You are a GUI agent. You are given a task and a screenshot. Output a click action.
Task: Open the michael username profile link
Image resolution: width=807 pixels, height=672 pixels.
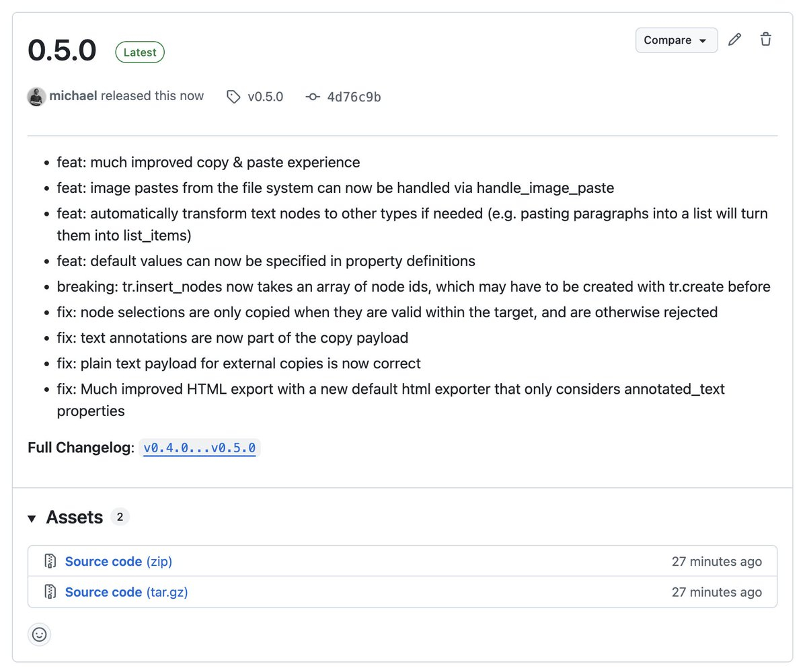click(x=73, y=96)
